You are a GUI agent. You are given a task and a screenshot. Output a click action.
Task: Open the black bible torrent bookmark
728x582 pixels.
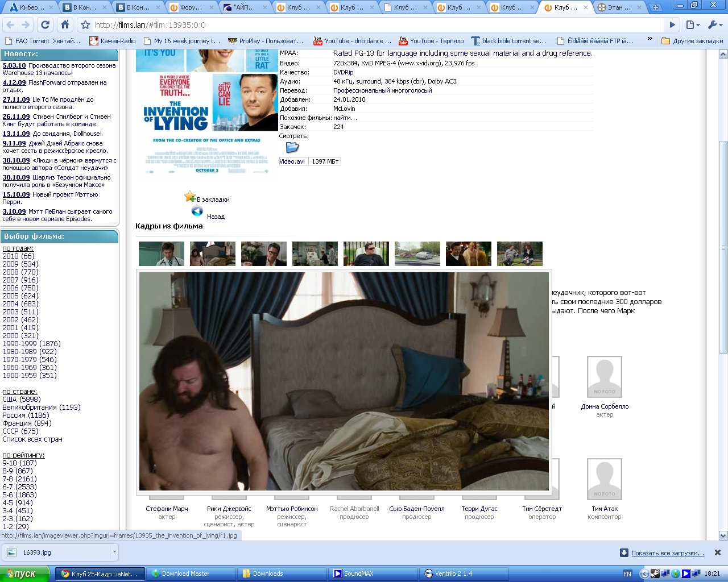pyautogui.click(x=508, y=41)
